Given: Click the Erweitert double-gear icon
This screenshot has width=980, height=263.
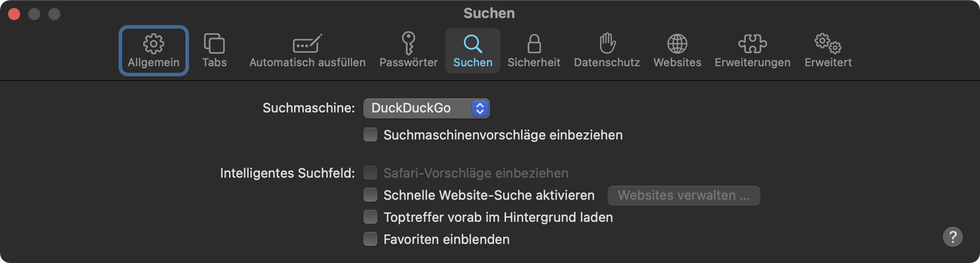Looking at the screenshot, I should [x=828, y=44].
